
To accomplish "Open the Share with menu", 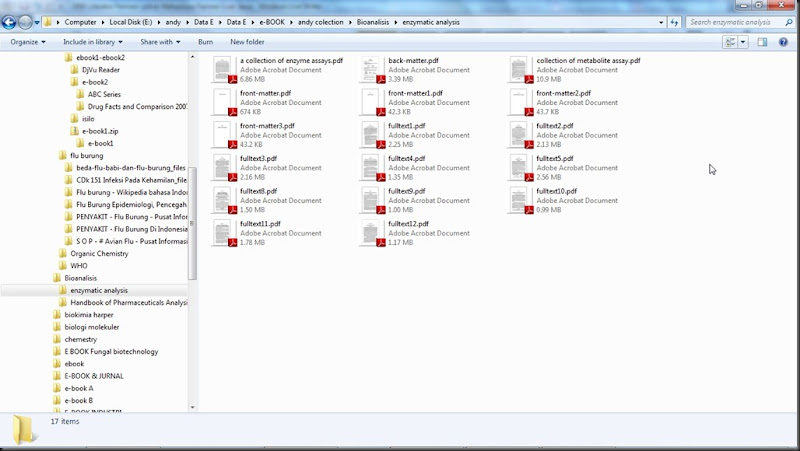I will pos(160,42).
